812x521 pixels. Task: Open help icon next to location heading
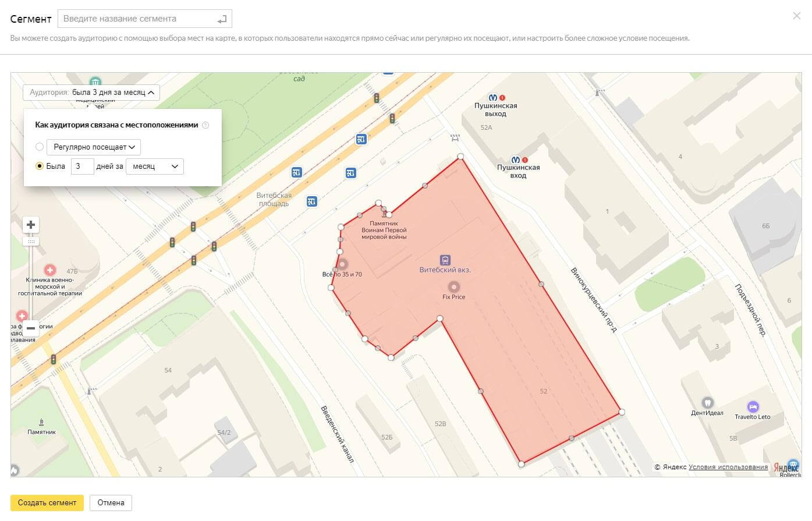[x=205, y=125]
